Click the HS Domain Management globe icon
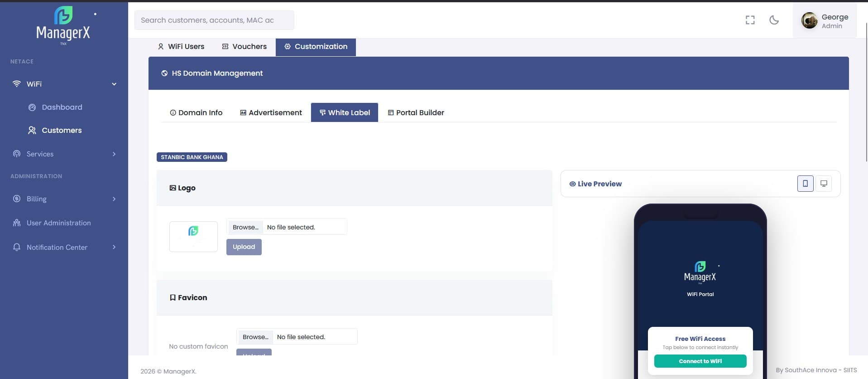The image size is (868, 379). [164, 73]
